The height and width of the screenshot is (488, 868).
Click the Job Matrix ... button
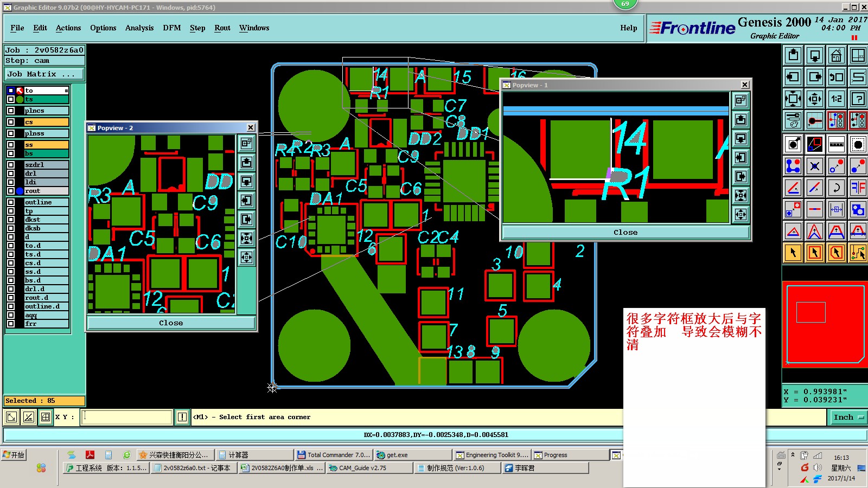(x=45, y=74)
